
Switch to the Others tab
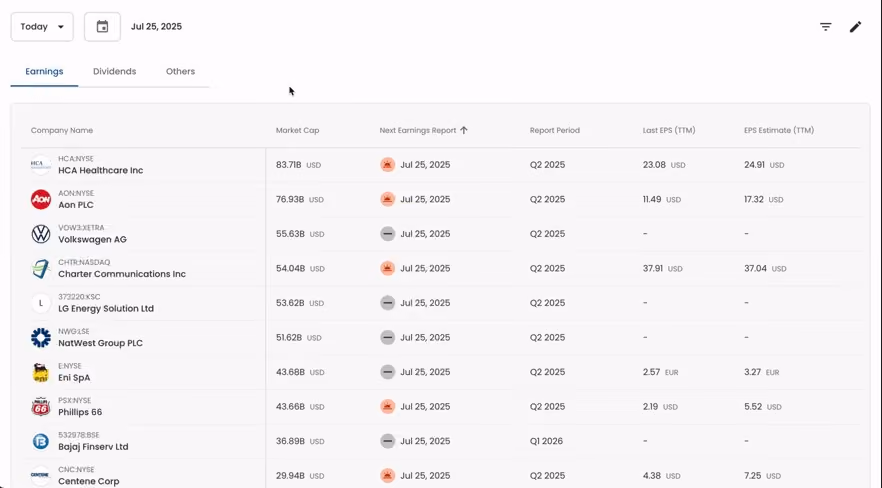point(180,71)
